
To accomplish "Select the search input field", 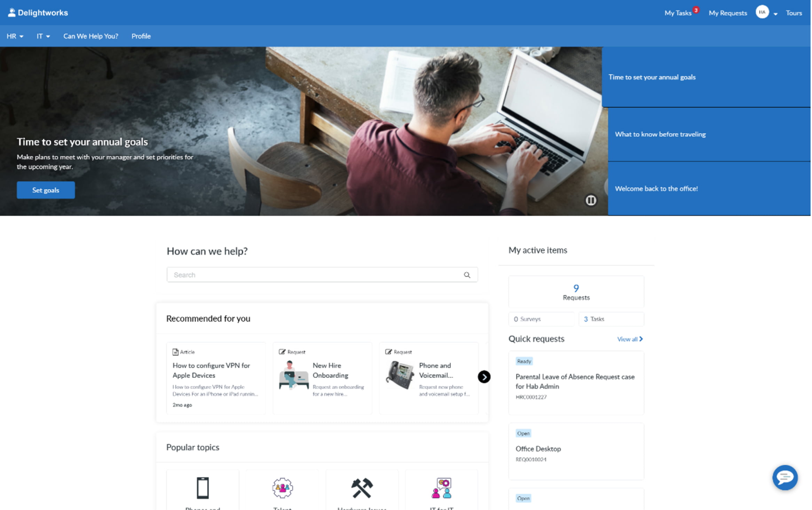I will [322, 274].
